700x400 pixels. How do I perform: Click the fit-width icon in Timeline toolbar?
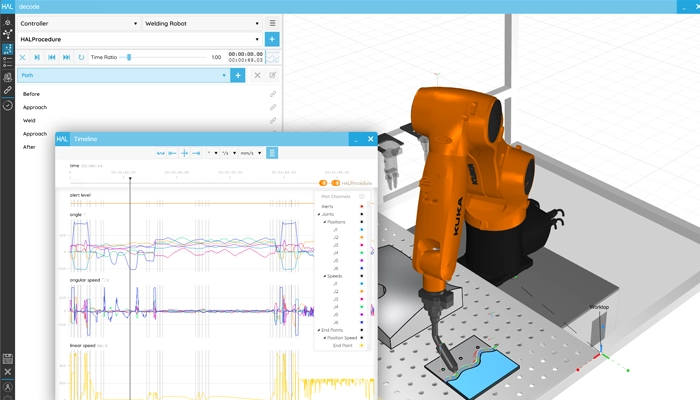(160, 153)
